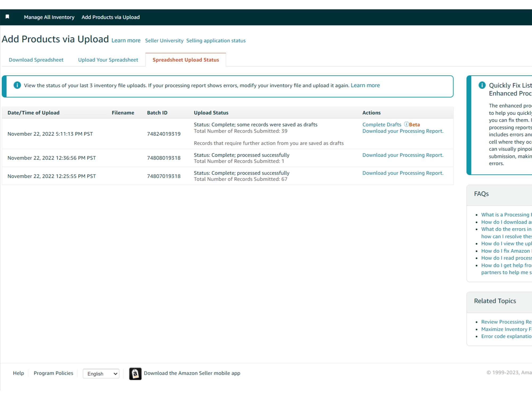
Task: Click batch ID 74808019318
Action: pyautogui.click(x=164, y=158)
